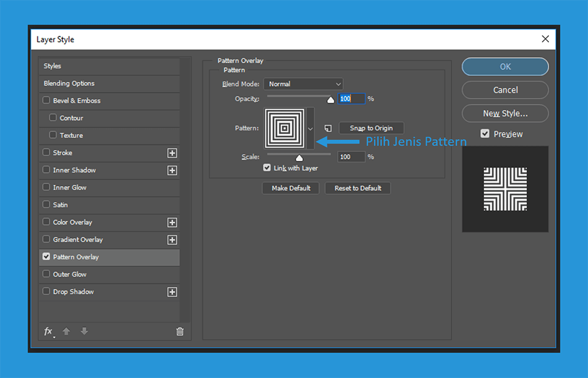Add another Gradient Overlay with the plus icon
This screenshot has height=378, width=588.
coord(172,240)
